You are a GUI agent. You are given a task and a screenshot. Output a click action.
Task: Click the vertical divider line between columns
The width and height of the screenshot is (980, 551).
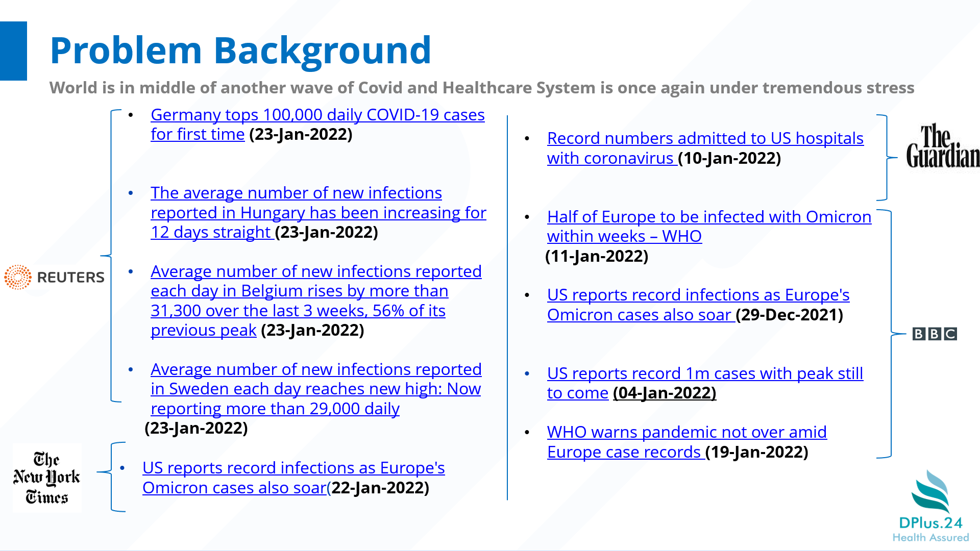507,306
